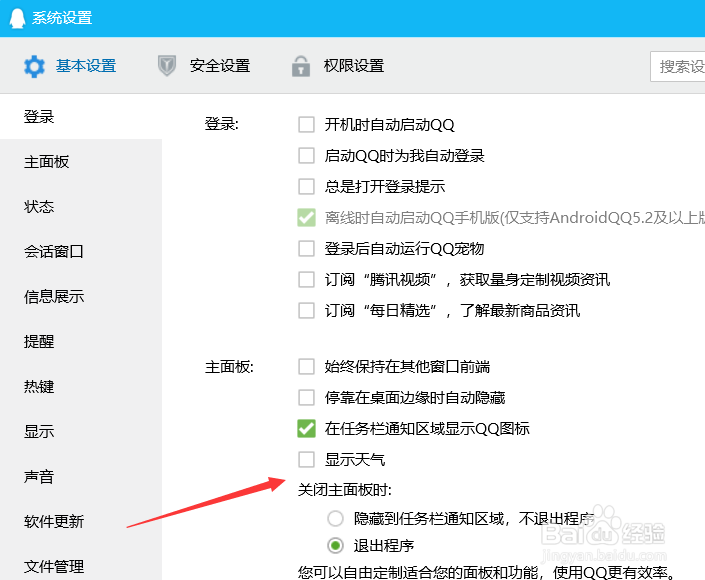The image size is (705, 580).
Task: Open 信息展示 sidebar section
Action: point(81,297)
